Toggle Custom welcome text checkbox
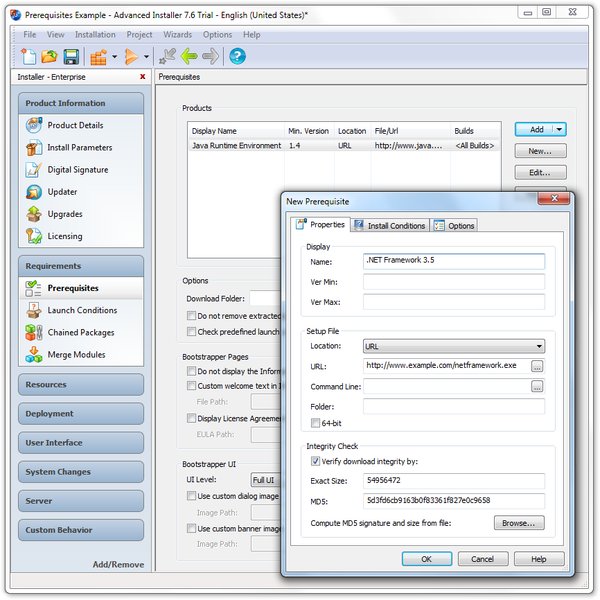This screenshot has height=600, width=600. point(191,385)
